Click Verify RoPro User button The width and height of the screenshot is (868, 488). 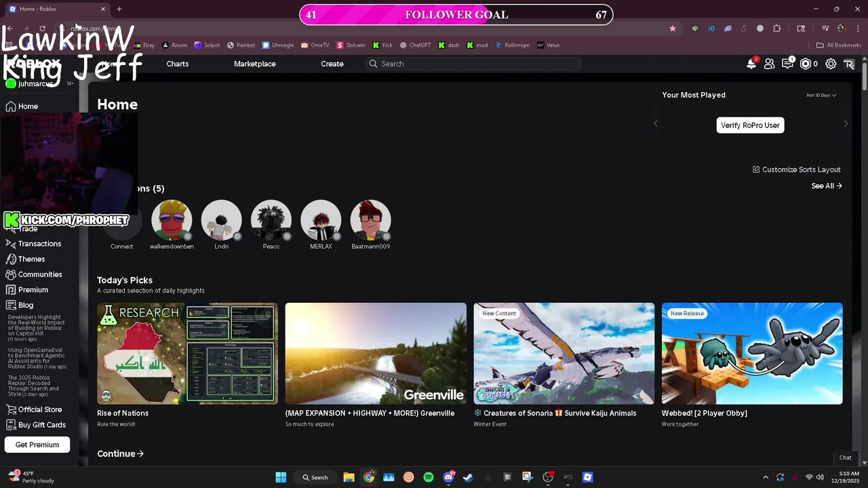pos(750,125)
